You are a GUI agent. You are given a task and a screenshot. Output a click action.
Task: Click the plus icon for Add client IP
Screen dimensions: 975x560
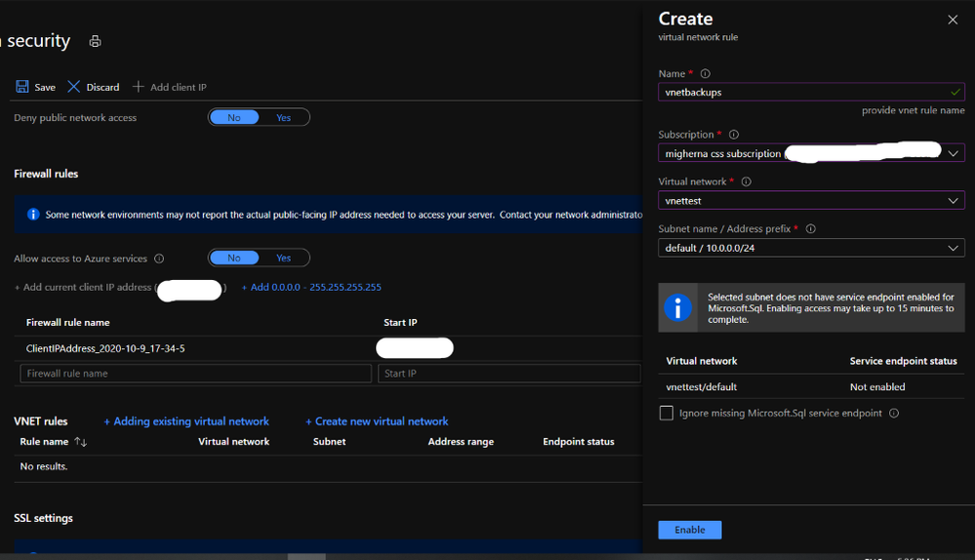(138, 87)
